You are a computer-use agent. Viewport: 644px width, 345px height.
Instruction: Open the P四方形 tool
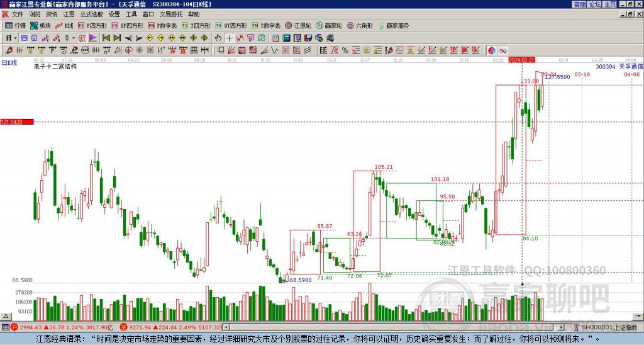(92, 25)
